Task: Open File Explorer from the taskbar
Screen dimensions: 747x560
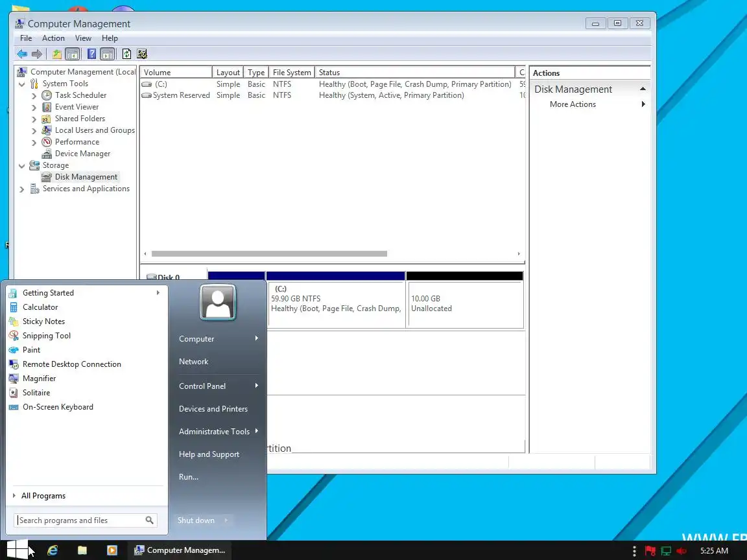Action: pyautogui.click(x=82, y=550)
